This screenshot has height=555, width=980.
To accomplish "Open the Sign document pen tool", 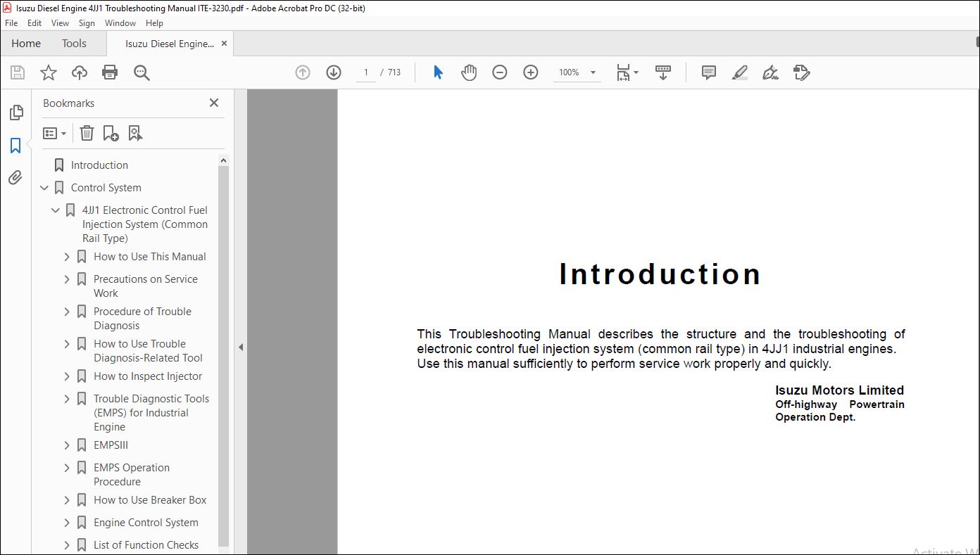I will point(770,72).
